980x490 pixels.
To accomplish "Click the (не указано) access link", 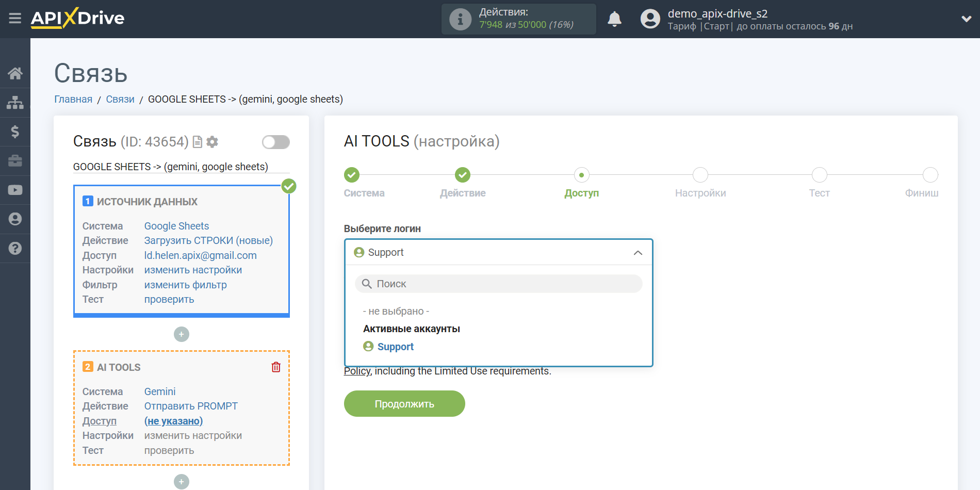I will coord(173,421).
